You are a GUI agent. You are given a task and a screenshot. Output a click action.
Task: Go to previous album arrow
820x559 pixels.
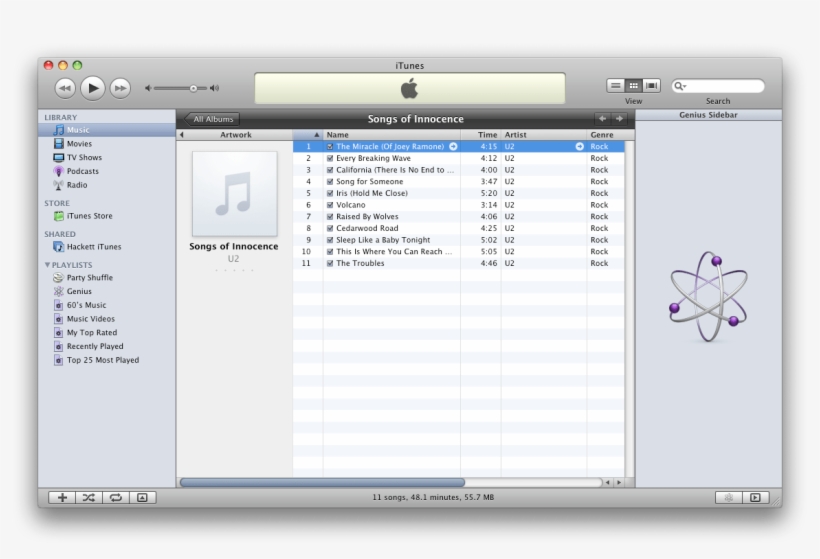click(602, 119)
